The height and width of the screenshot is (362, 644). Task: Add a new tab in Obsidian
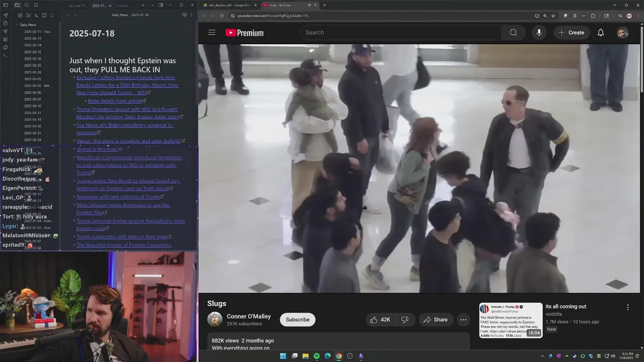click(143, 5)
